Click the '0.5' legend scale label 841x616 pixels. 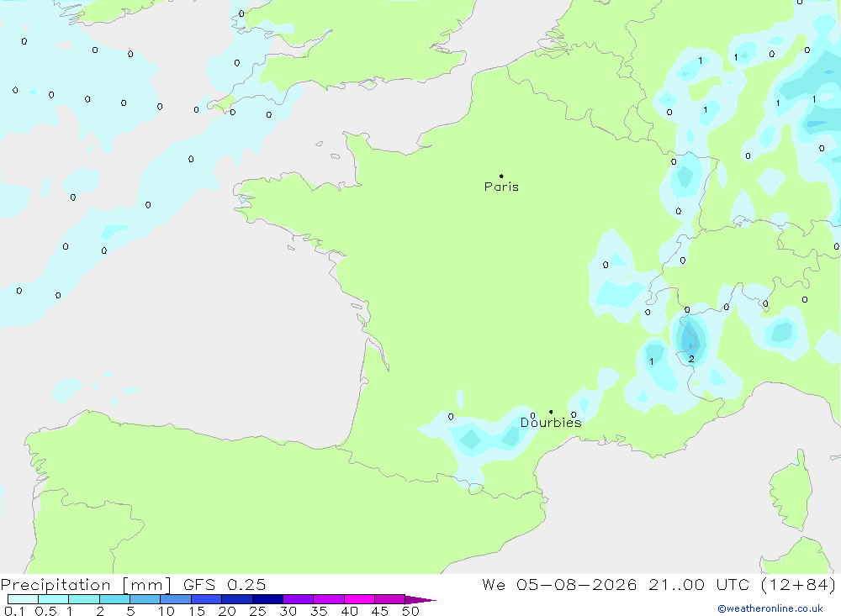coord(45,611)
